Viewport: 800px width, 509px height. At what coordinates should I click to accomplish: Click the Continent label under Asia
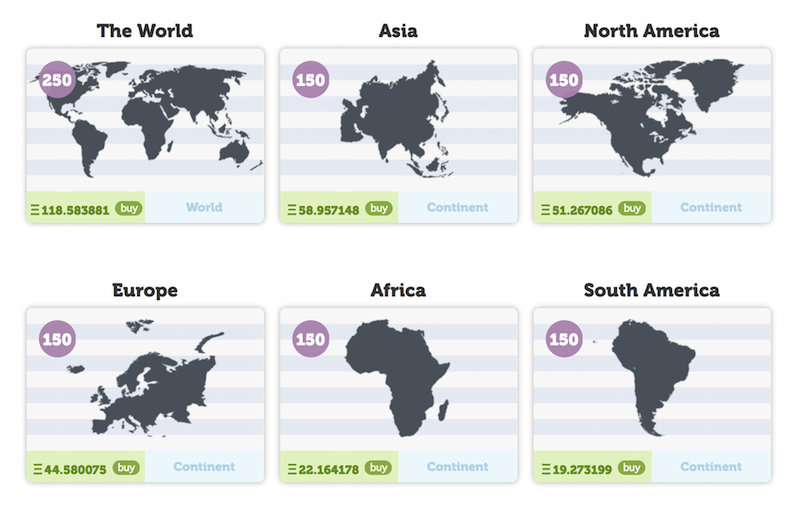pyautogui.click(x=458, y=207)
